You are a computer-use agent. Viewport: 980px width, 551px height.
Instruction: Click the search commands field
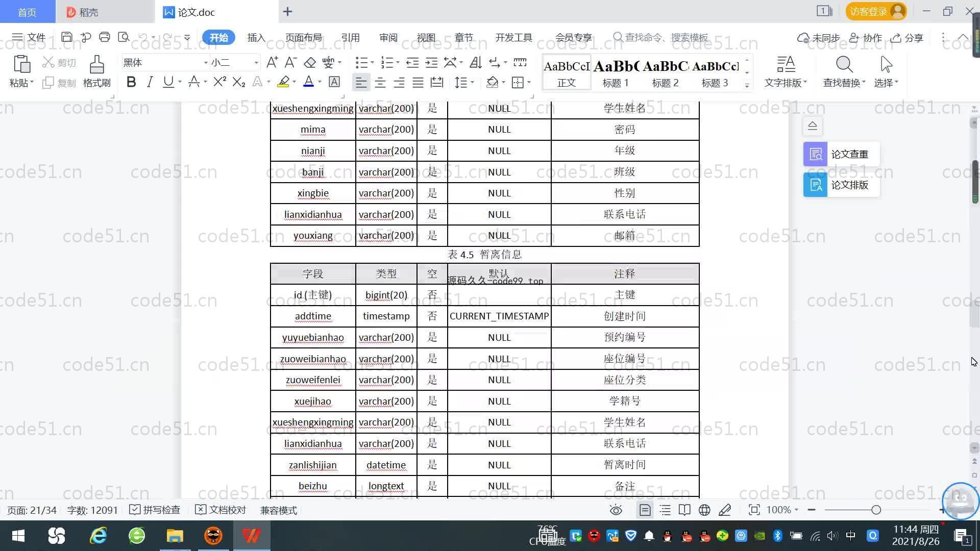click(x=660, y=37)
